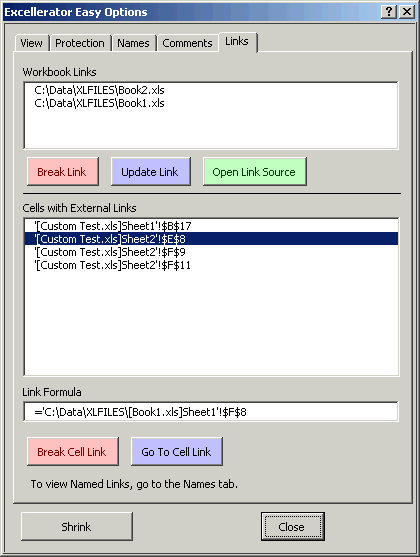Select the Book1.xls workbook link
This screenshot has height=557, width=420.
coord(211,103)
